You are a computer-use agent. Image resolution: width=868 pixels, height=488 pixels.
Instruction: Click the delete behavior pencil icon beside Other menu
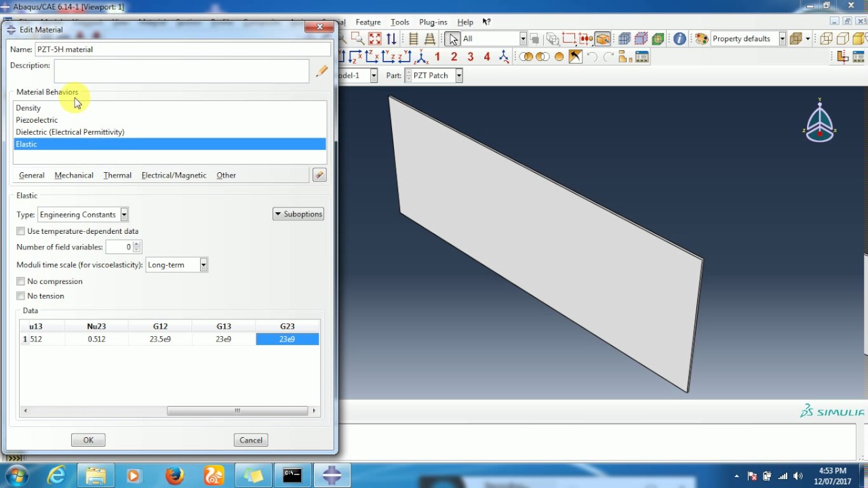click(x=319, y=175)
